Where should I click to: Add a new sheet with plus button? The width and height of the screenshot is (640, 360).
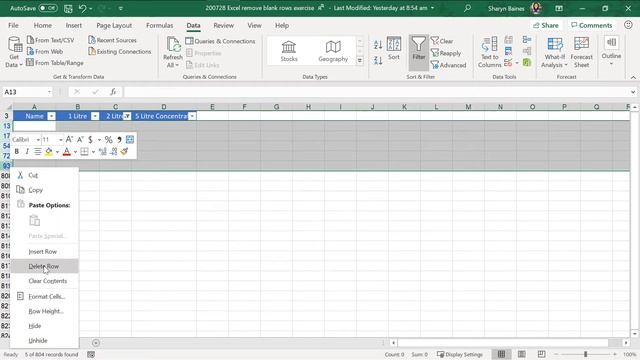tap(96, 343)
